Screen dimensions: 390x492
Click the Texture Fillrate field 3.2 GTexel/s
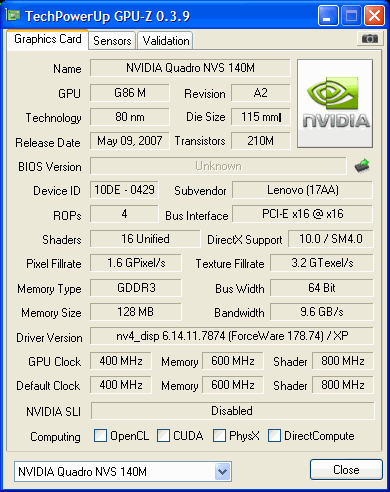coord(322,263)
